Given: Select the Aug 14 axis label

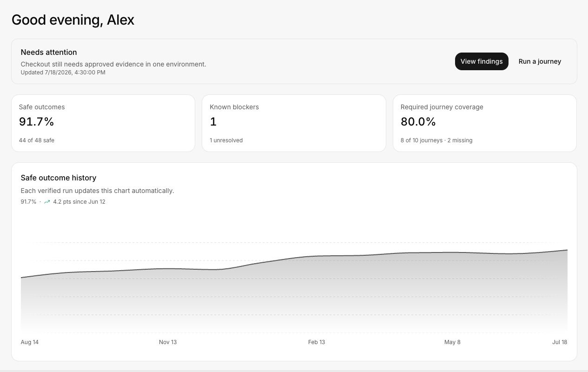Looking at the screenshot, I should pyautogui.click(x=30, y=342).
